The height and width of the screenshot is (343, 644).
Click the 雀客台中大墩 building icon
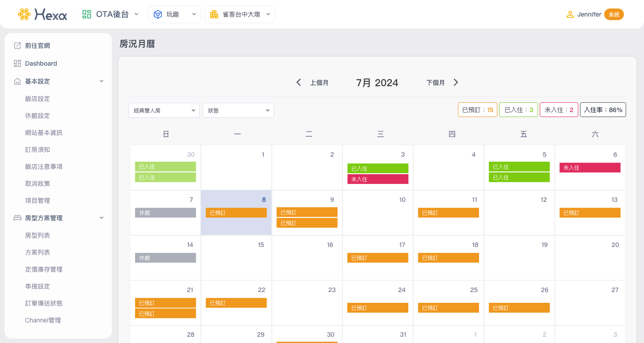coord(214,14)
